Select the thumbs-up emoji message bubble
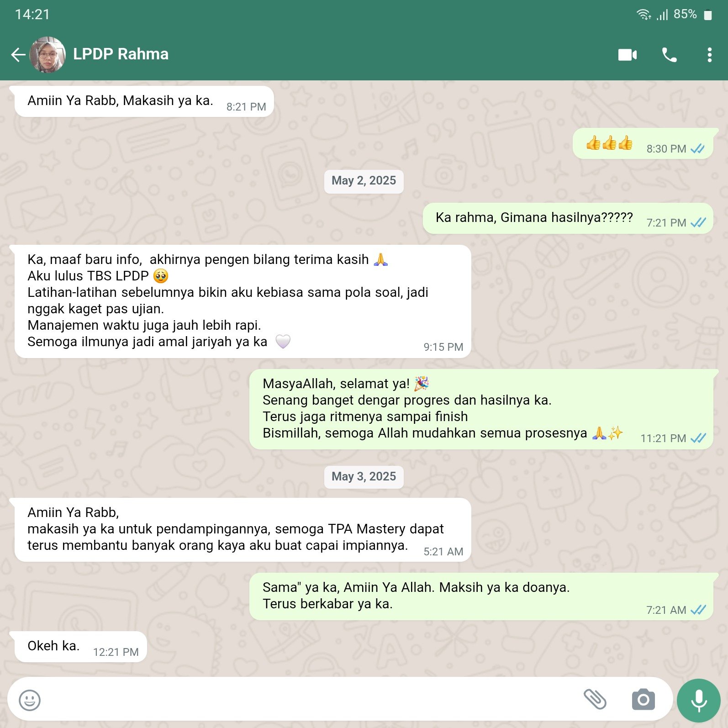The height and width of the screenshot is (728, 728). pos(643,143)
